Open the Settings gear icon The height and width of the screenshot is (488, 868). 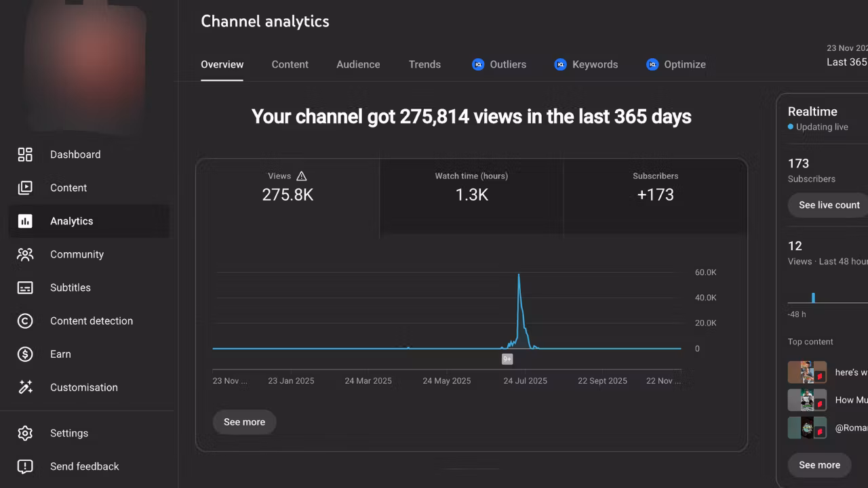click(25, 433)
